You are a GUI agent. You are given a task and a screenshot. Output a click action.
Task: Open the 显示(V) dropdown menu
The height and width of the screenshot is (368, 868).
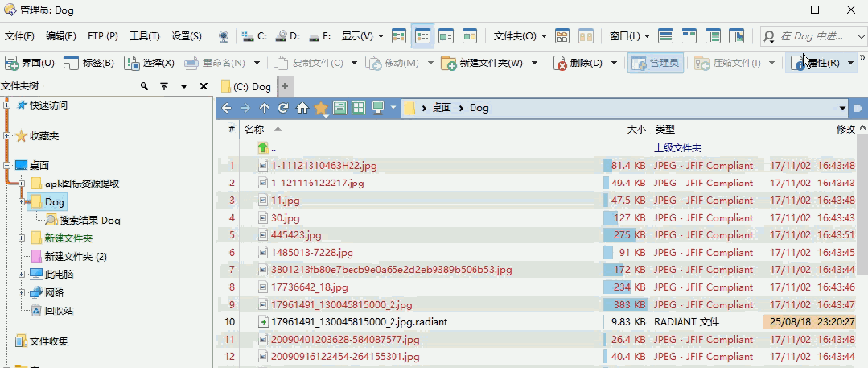pyautogui.click(x=363, y=36)
